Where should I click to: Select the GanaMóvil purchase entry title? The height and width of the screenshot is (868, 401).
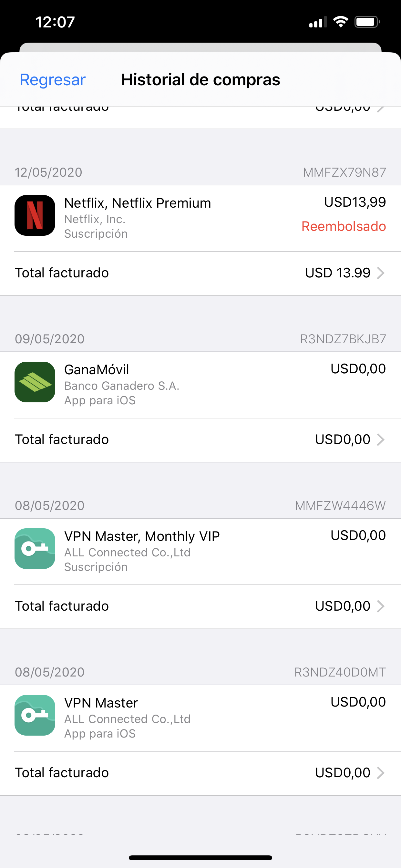(x=97, y=370)
